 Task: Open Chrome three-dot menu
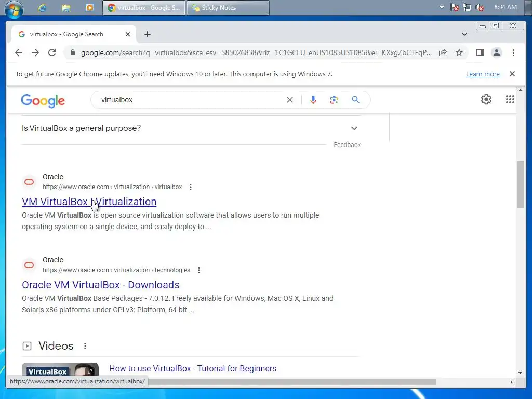point(513,52)
